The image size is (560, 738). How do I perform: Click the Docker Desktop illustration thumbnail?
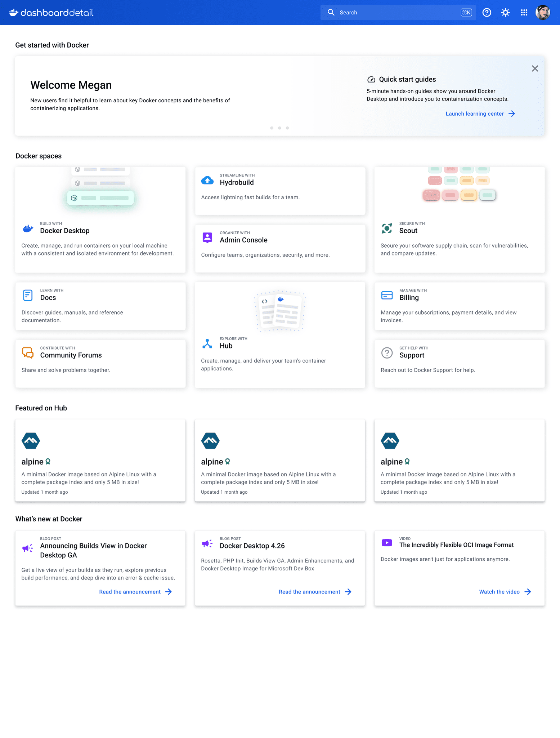(100, 187)
